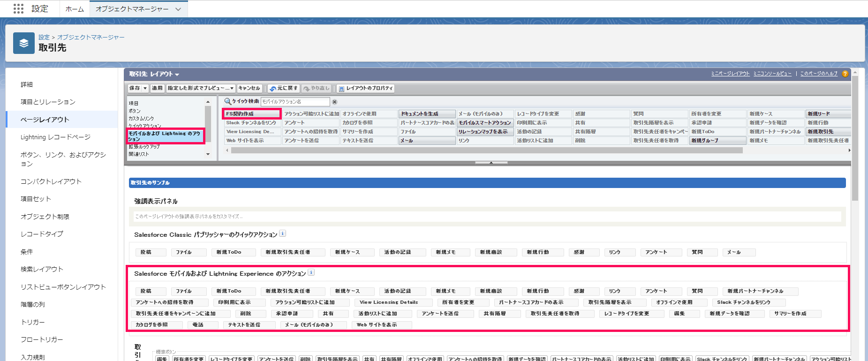Select モバイルスマートアクション in the palette
This screenshot has width=868, height=361.
pyautogui.click(x=485, y=123)
